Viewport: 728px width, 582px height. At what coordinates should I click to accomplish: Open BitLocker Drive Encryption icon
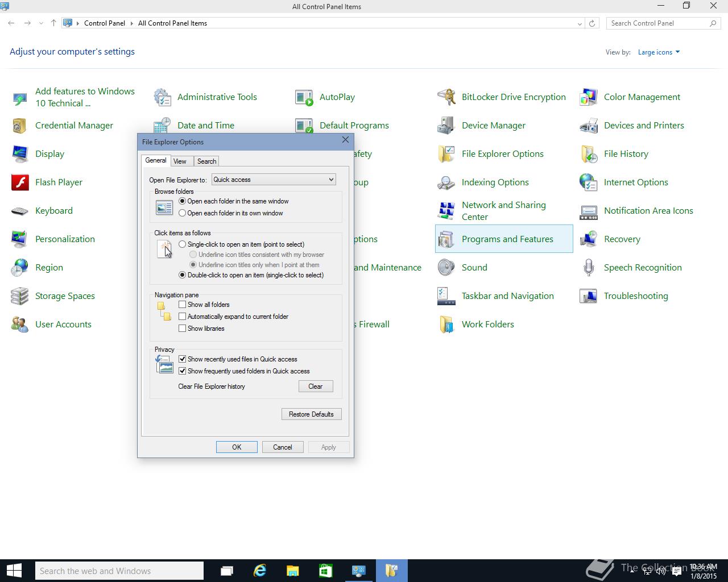point(446,97)
